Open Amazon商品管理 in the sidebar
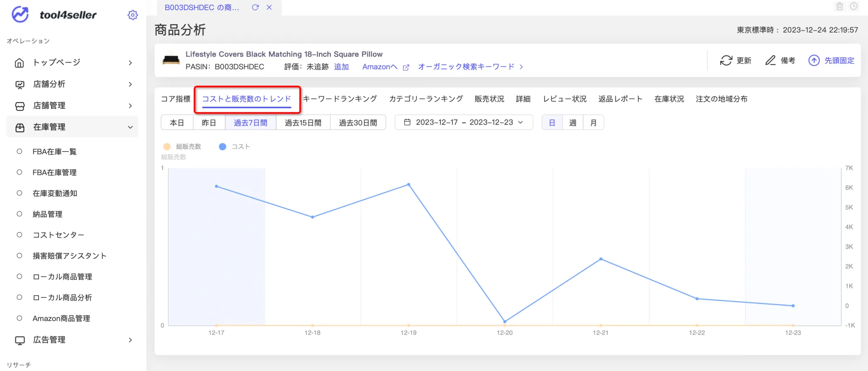 click(x=61, y=318)
